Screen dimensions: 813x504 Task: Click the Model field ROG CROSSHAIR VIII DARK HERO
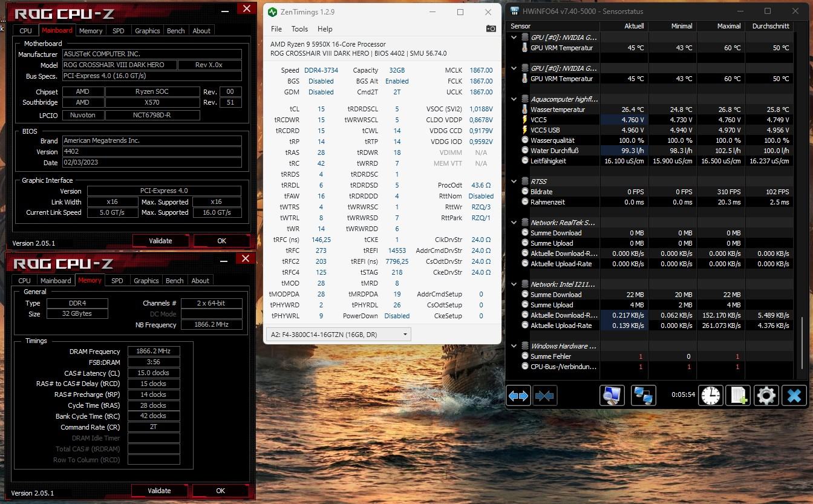tap(120, 65)
